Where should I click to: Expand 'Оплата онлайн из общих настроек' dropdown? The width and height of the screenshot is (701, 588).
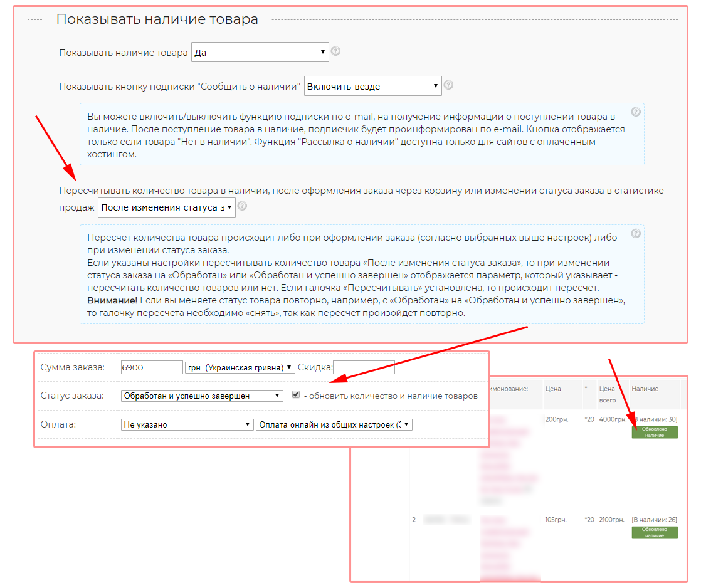334,424
